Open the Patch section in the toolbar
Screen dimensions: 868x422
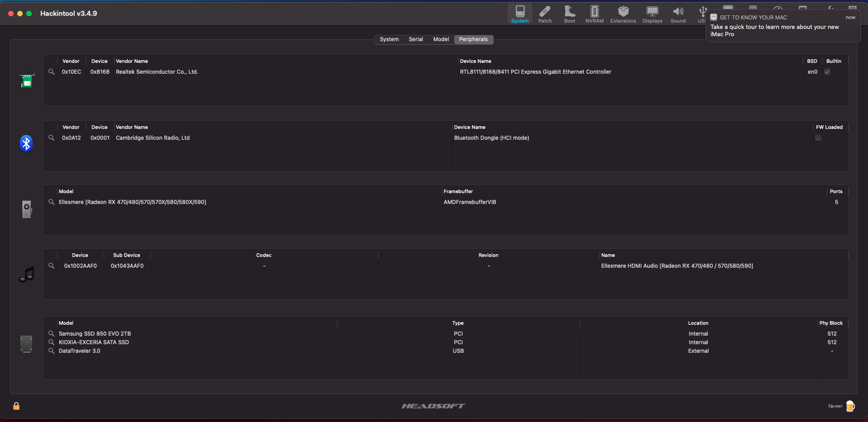tap(544, 14)
